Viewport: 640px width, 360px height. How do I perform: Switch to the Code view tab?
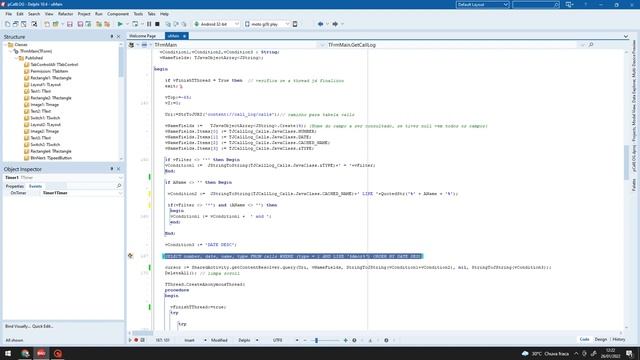pyautogui.click(x=584, y=340)
